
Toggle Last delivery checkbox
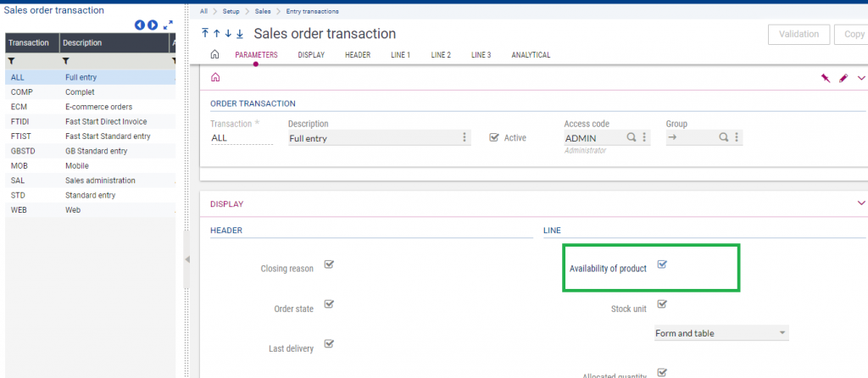pos(329,344)
